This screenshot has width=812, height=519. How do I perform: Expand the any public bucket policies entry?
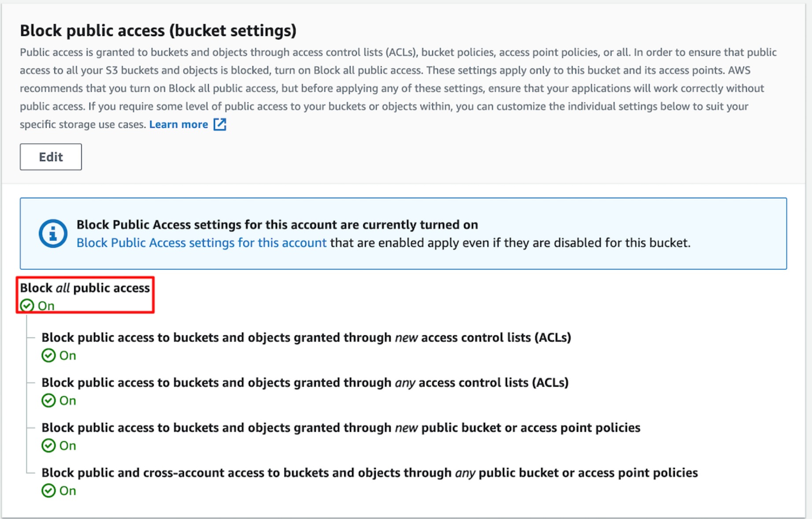(341, 427)
